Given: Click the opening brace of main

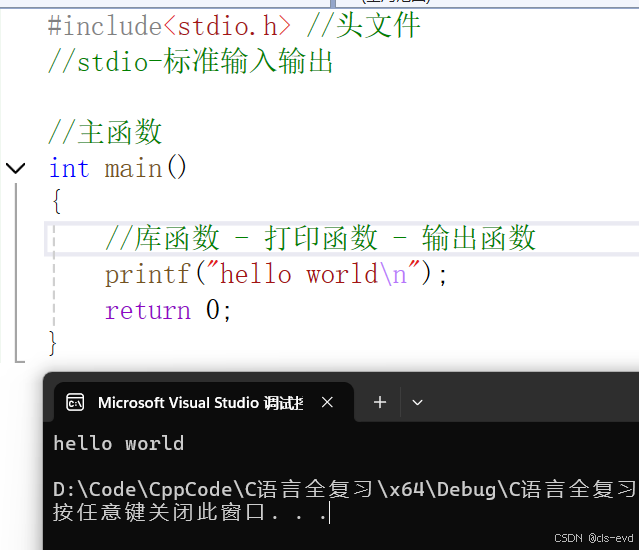Looking at the screenshot, I should point(57,201).
